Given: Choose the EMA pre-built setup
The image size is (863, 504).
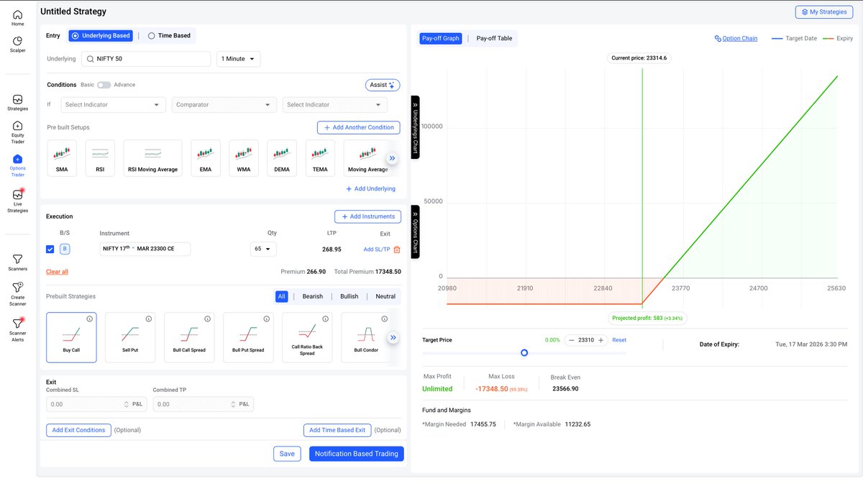Looking at the screenshot, I should (206, 158).
